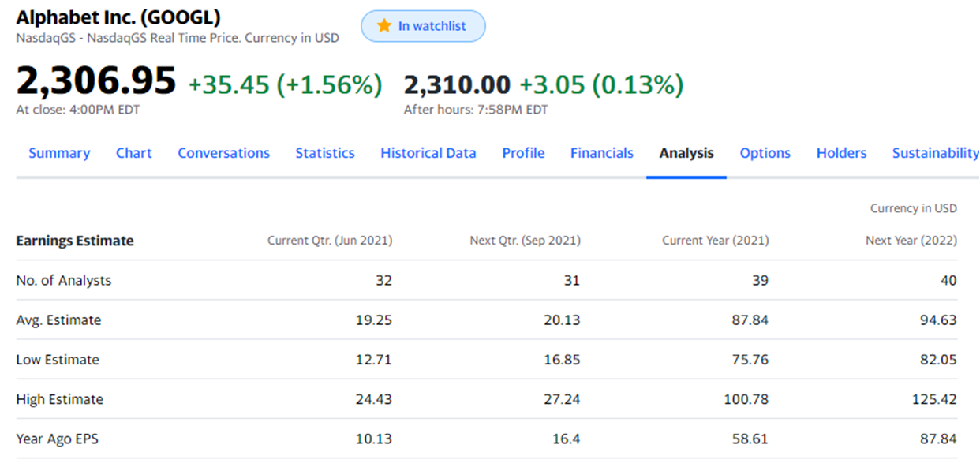Screen dimensions: 980x471
Task: Click the Earnings Estimate heading
Action: (75, 241)
